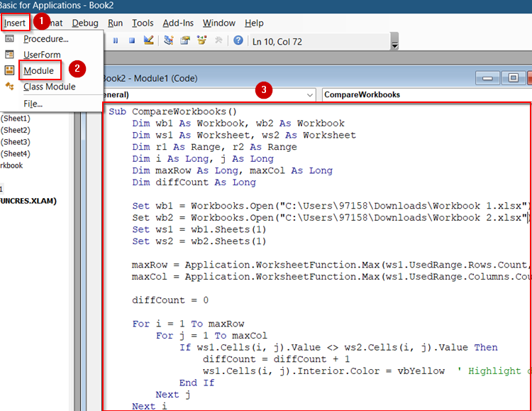Click the Reset (stop) toolbar icon
532x411 pixels.
tap(132, 40)
